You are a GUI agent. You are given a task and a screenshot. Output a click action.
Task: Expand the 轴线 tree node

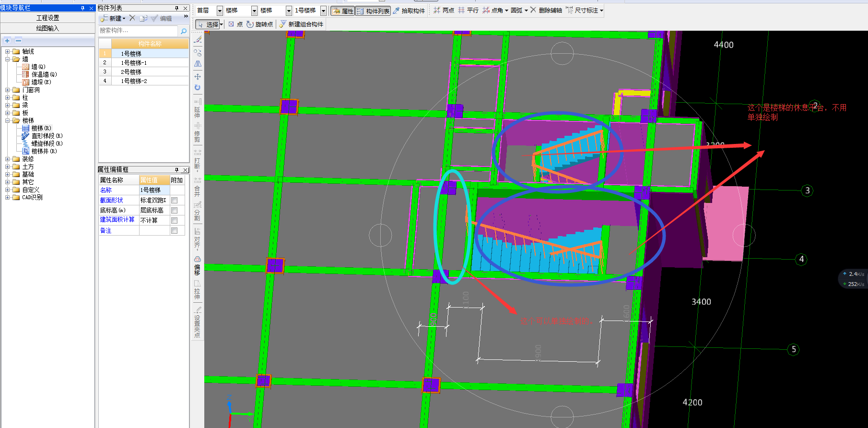7,51
